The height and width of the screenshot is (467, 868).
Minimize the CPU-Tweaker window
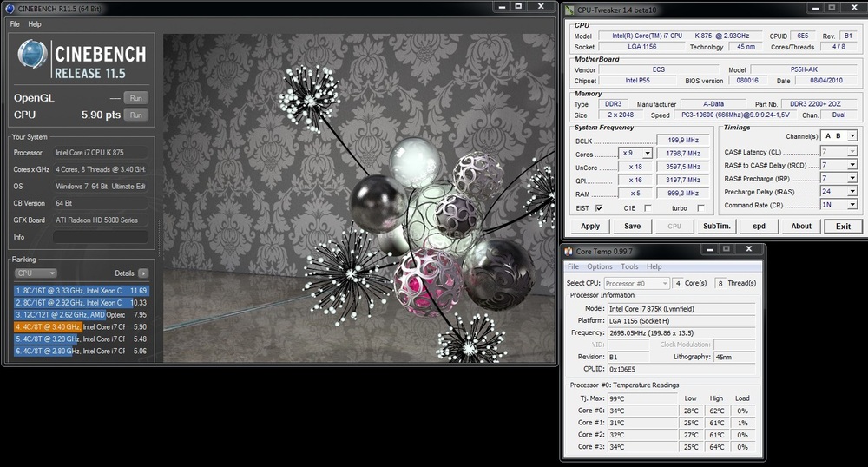pos(815,8)
